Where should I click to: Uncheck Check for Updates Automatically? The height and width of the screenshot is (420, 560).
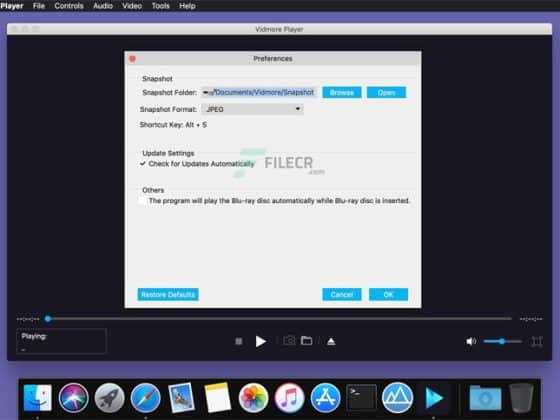[142, 164]
